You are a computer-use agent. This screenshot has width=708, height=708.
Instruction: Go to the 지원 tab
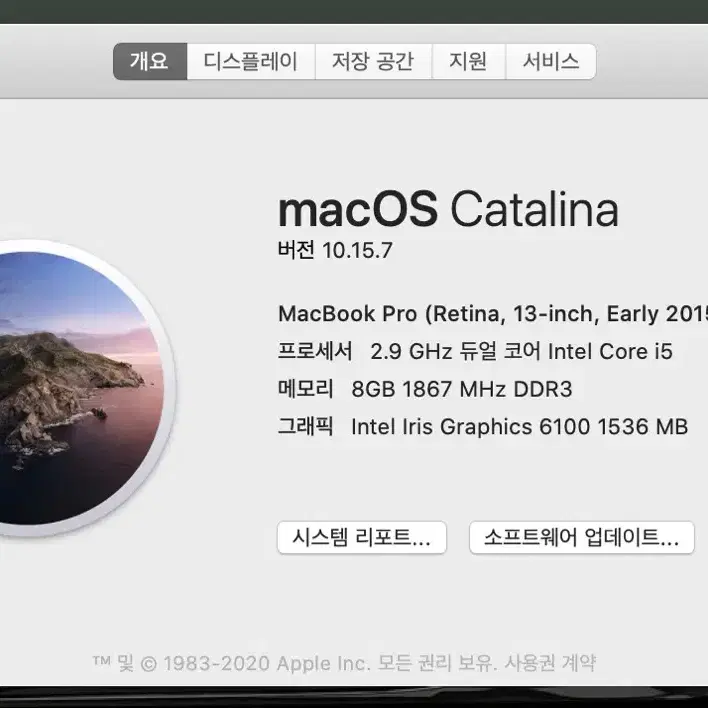coord(469,61)
